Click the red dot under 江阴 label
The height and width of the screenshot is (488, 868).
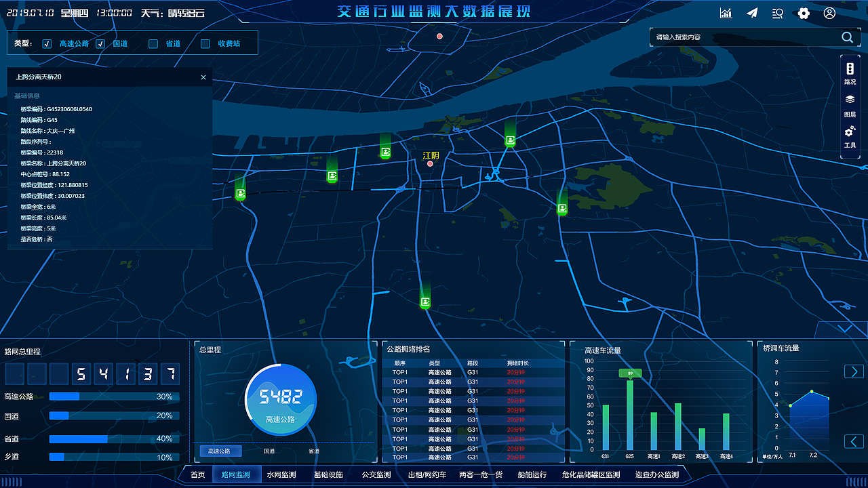[430, 163]
